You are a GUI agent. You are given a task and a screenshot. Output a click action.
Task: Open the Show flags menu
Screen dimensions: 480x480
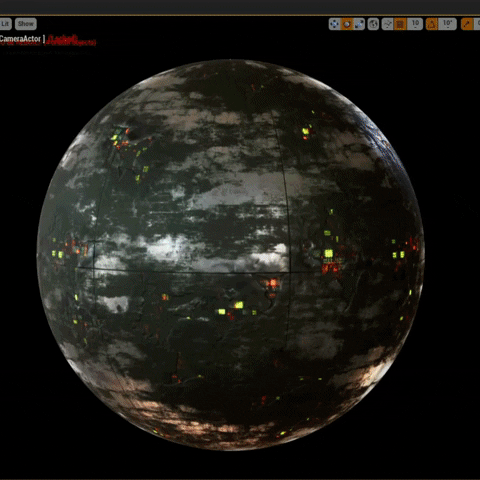pos(26,24)
